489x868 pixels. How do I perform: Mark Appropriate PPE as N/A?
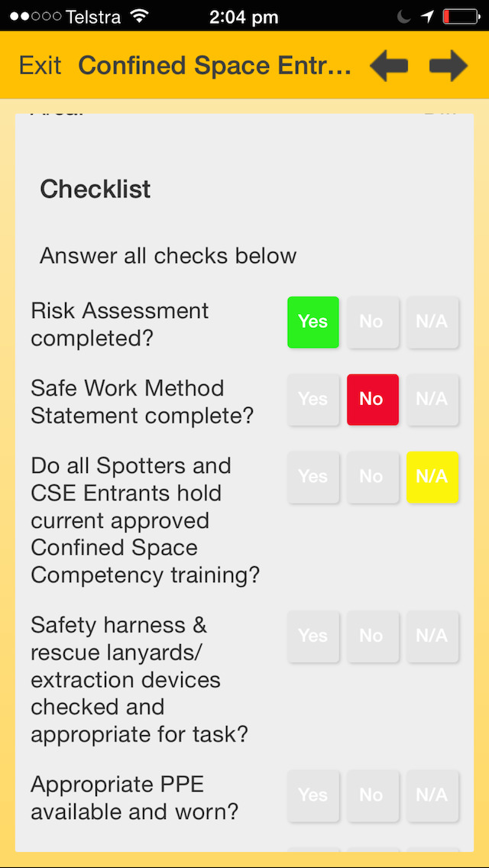click(432, 795)
